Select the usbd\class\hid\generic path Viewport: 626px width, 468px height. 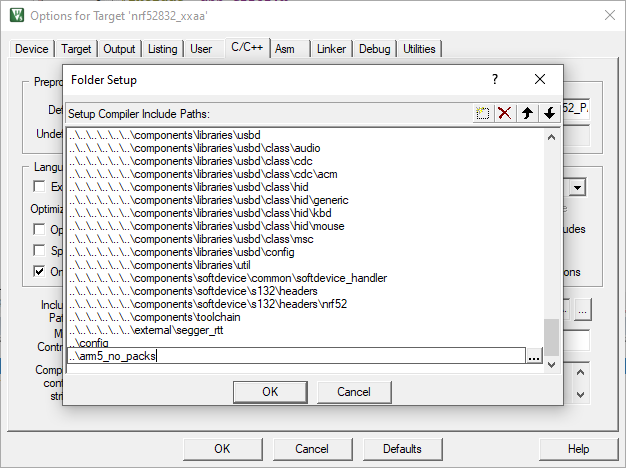pyautogui.click(x=209, y=200)
